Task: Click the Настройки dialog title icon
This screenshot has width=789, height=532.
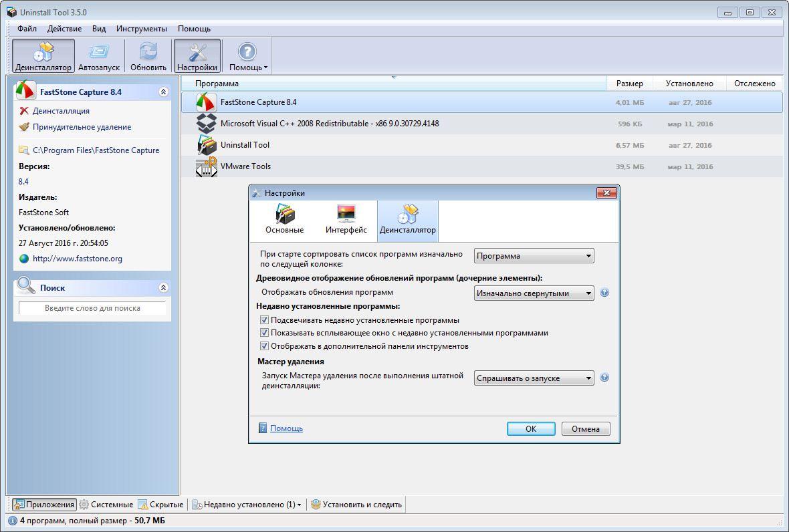Action: click(257, 193)
